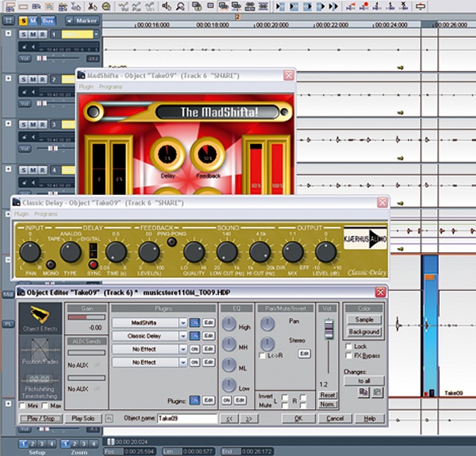Screen dimensions: 476x456
Task: Mute track 1 with its M button
Action: [x=33, y=35]
